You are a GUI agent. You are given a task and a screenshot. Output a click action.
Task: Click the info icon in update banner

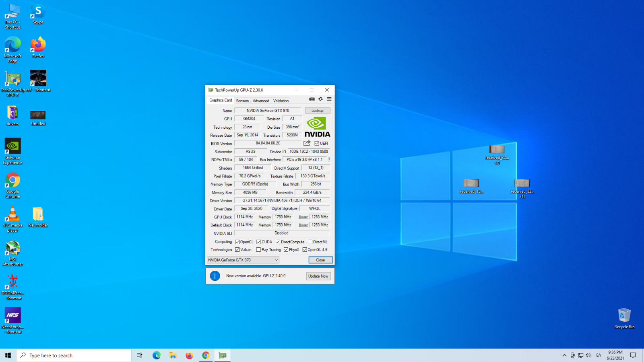tap(215, 276)
